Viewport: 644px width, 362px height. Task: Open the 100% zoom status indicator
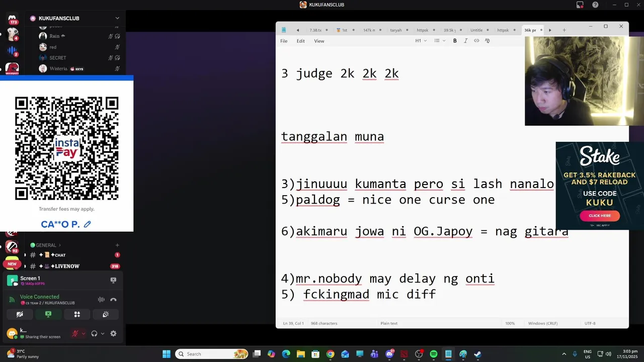[510, 323]
